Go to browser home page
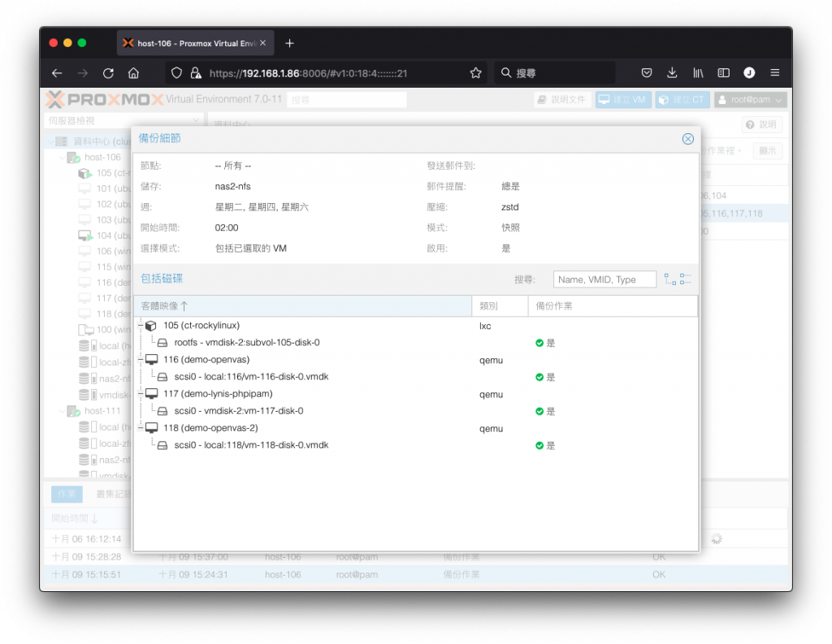 click(x=134, y=73)
